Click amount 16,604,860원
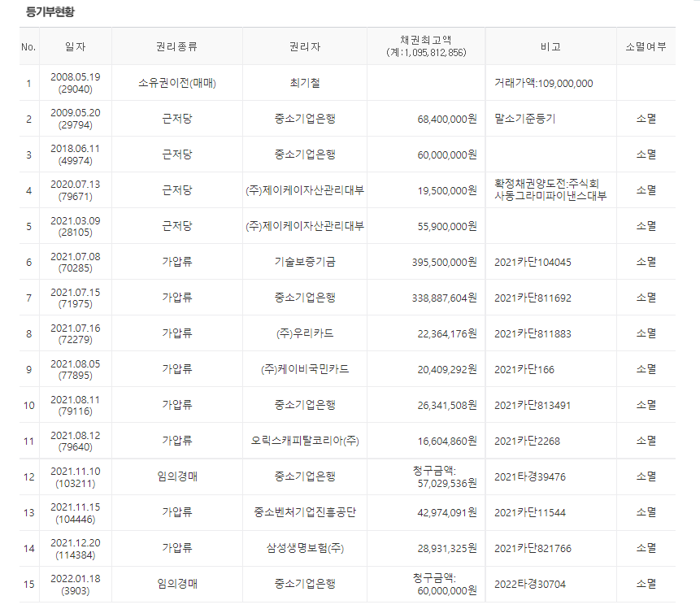Image resolution: width=700 pixels, height=609 pixels. point(447,442)
